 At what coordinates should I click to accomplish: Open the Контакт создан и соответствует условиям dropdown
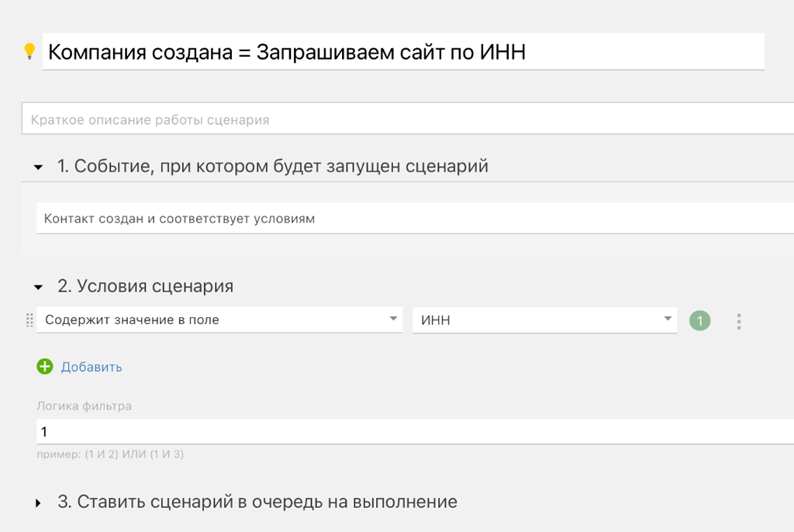pos(310,218)
